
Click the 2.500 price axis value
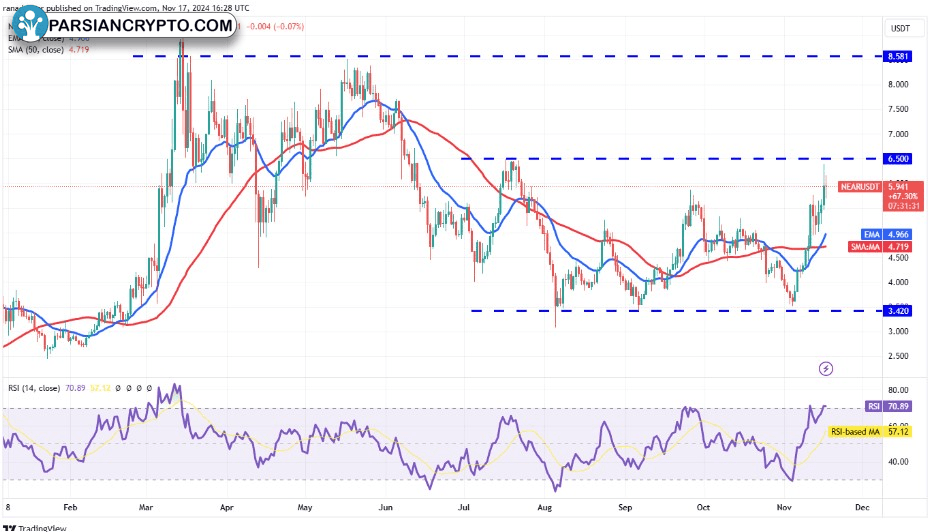click(x=898, y=356)
